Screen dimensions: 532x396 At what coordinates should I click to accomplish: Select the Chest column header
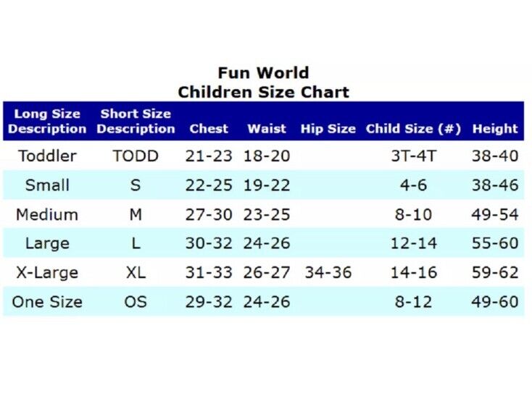pos(209,128)
